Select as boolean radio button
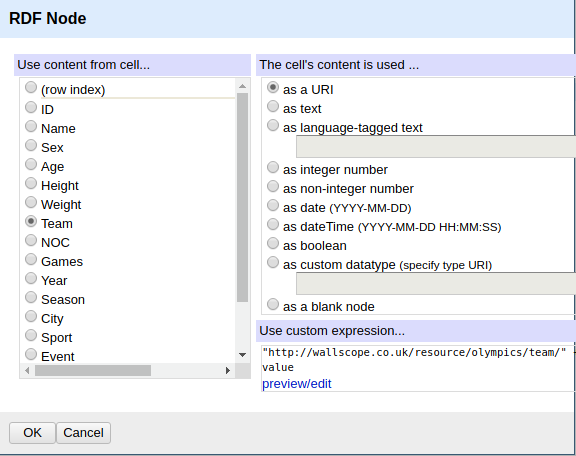The width and height of the screenshot is (576, 456). pyautogui.click(x=273, y=243)
